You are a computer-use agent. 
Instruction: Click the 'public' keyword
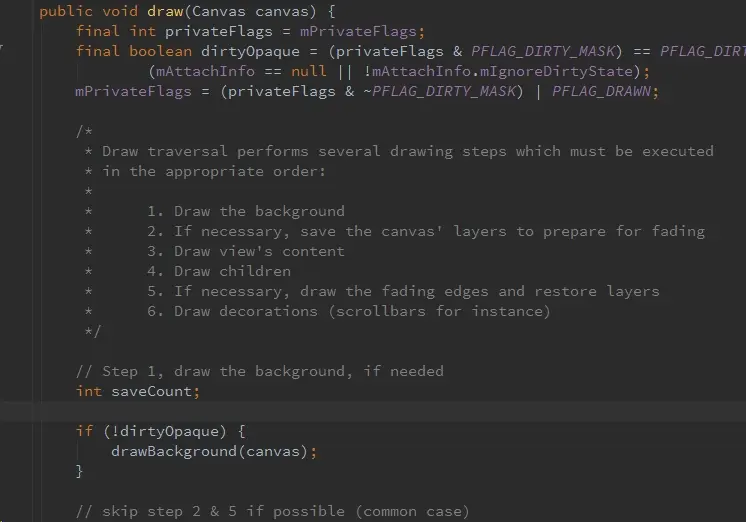click(x=66, y=11)
